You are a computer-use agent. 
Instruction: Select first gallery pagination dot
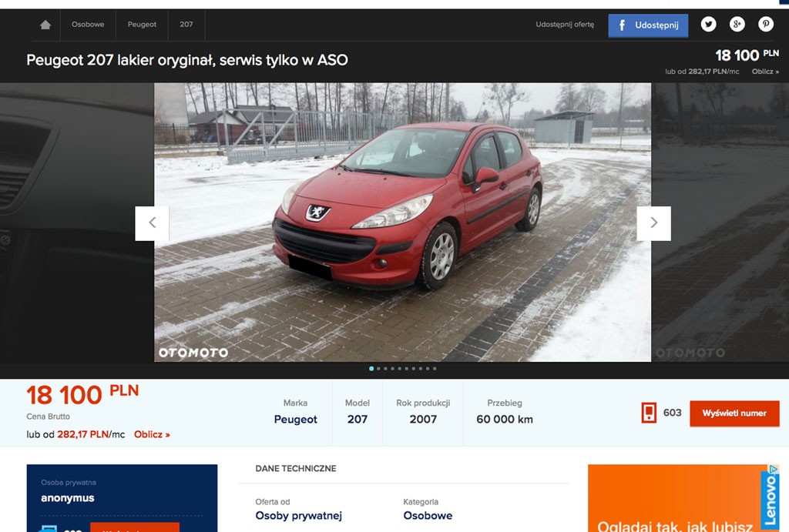click(x=371, y=369)
